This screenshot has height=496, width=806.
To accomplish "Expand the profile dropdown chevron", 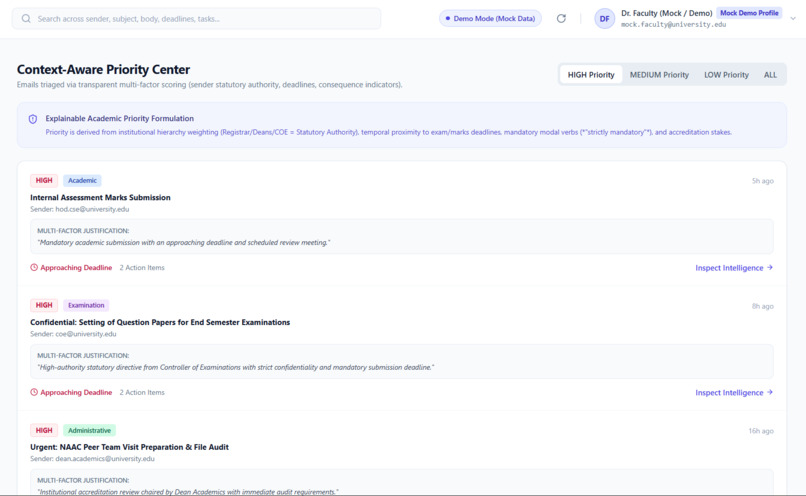I will (x=793, y=19).
